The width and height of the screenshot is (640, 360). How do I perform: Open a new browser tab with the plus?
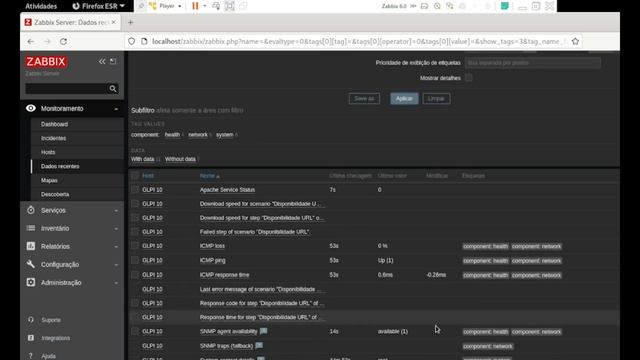(x=130, y=22)
